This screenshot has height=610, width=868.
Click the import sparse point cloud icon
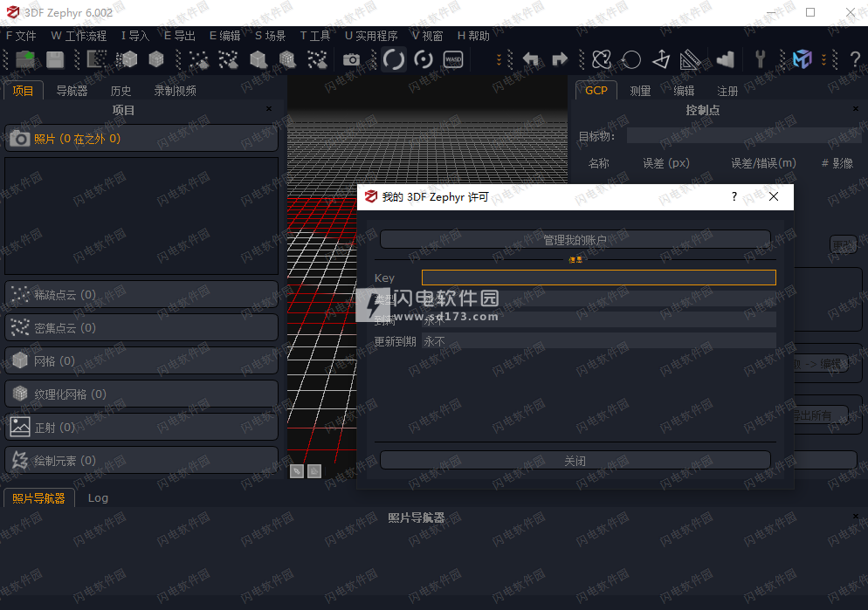pos(199,59)
